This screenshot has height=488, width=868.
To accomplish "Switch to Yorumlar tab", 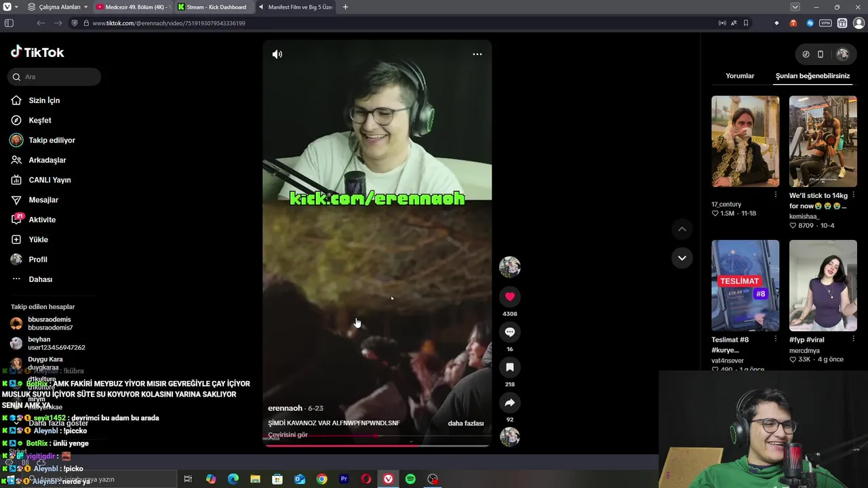I will pyautogui.click(x=740, y=76).
